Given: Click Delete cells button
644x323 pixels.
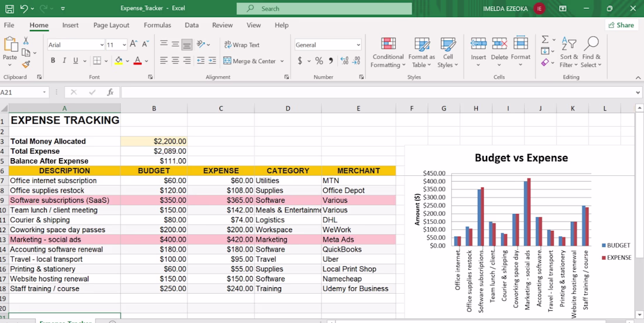Looking at the screenshot, I should click(x=499, y=53).
